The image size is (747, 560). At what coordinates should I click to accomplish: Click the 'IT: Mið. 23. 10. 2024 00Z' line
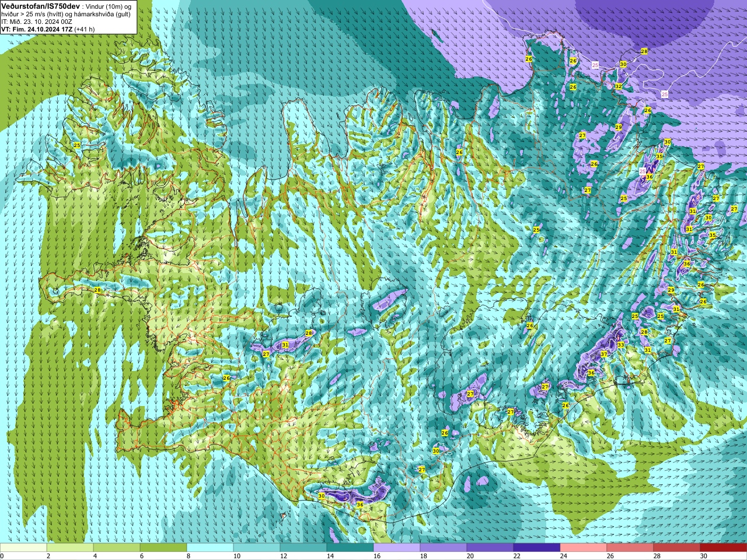(x=37, y=22)
